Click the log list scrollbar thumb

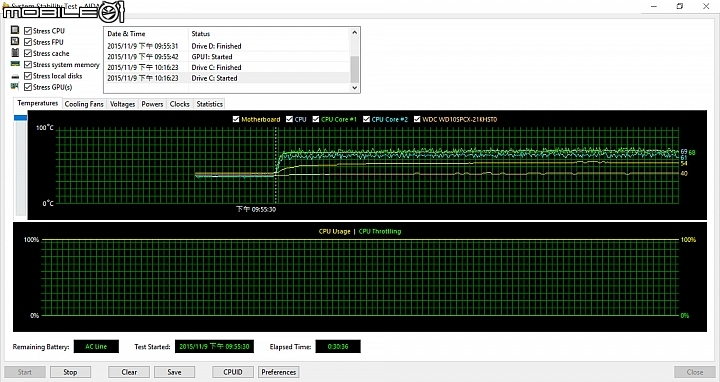[x=354, y=69]
